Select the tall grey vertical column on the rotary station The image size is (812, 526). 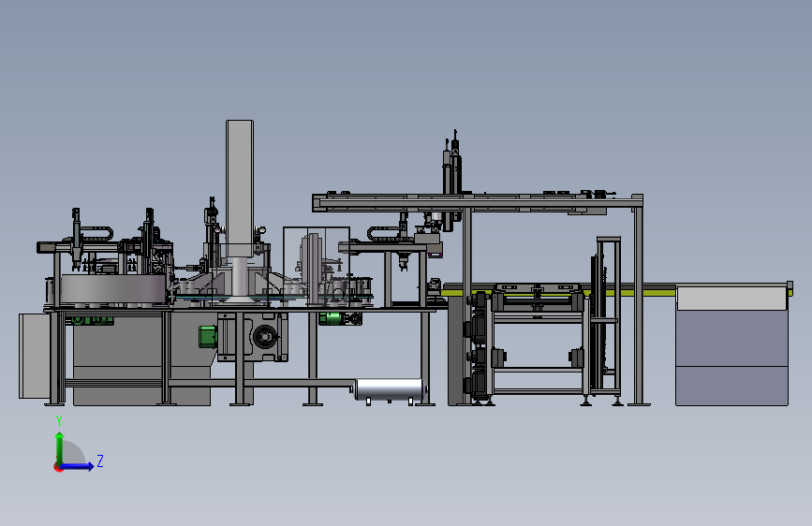pos(240,188)
